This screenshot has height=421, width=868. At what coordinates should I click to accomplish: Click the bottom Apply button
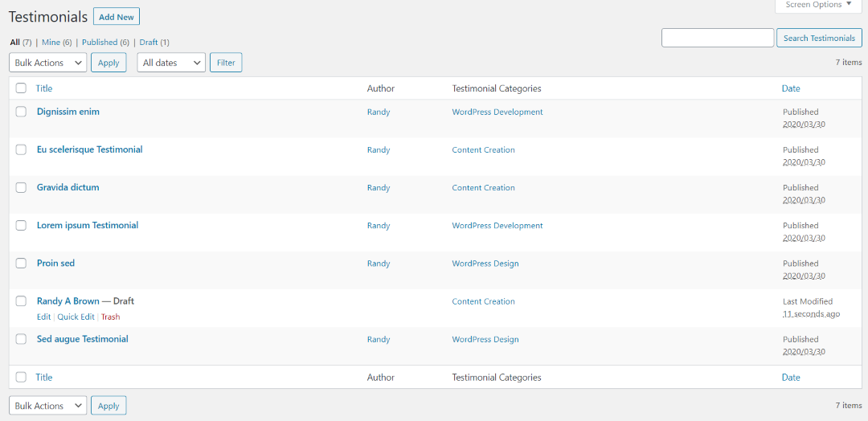(108, 406)
